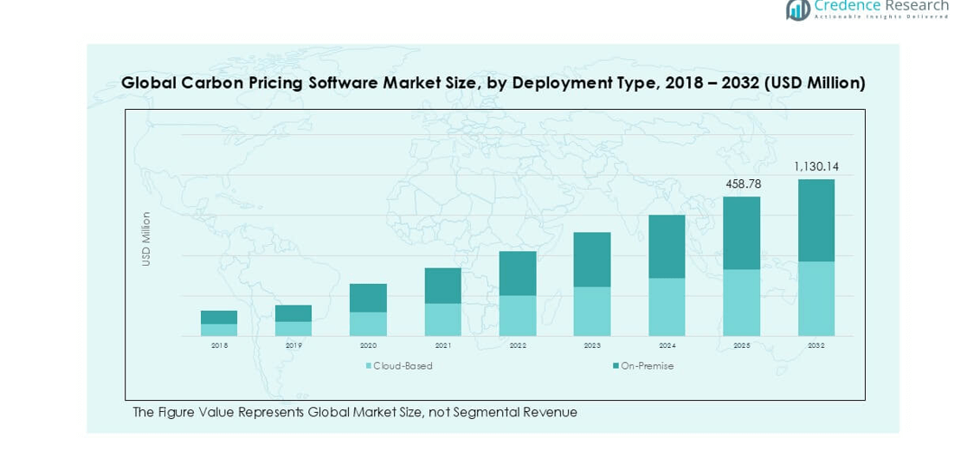Click the Cloud-Based legend color square
This screenshot has height=470, width=980.
(369, 366)
